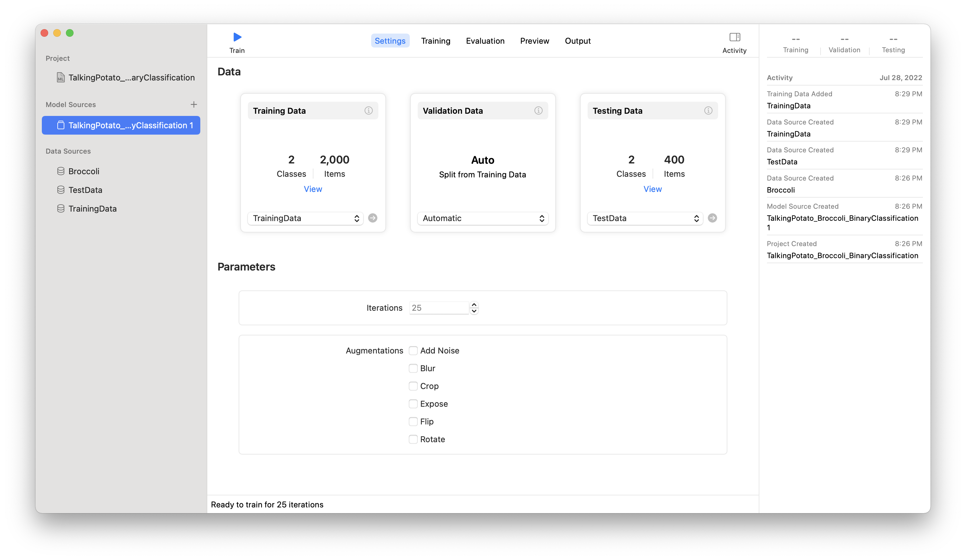Switch to the Evaluation tab
This screenshot has height=560, width=966.
[485, 41]
